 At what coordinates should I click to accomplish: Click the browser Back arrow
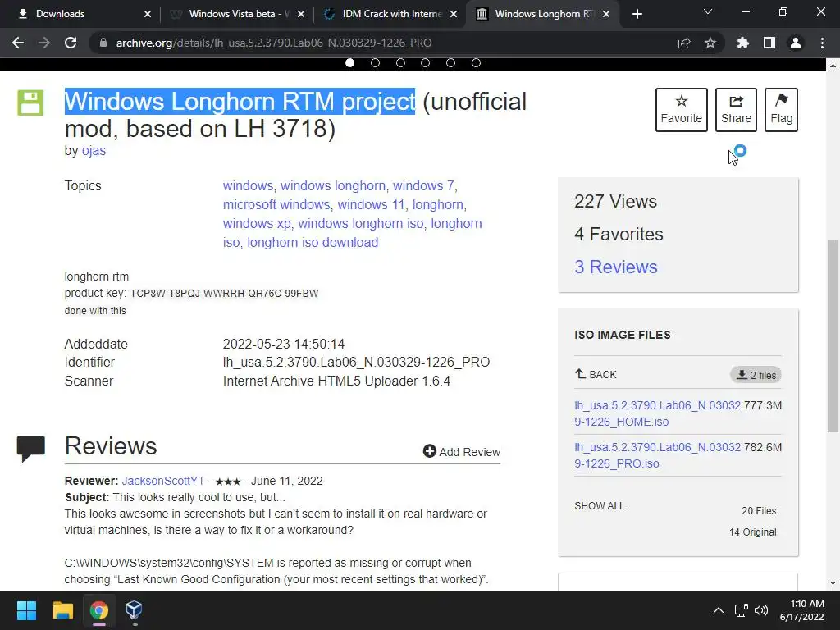point(18,43)
